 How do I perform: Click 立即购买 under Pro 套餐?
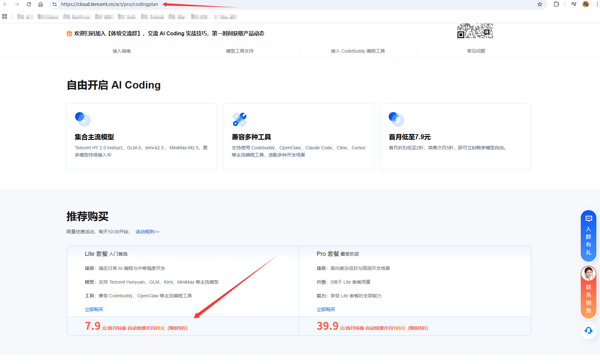click(326, 309)
